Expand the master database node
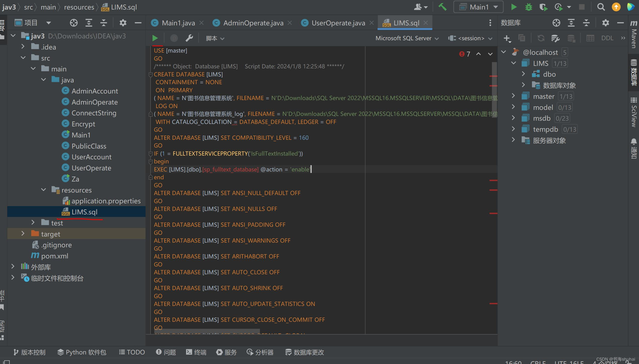The width and height of the screenshot is (639, 364). point(513,96)
